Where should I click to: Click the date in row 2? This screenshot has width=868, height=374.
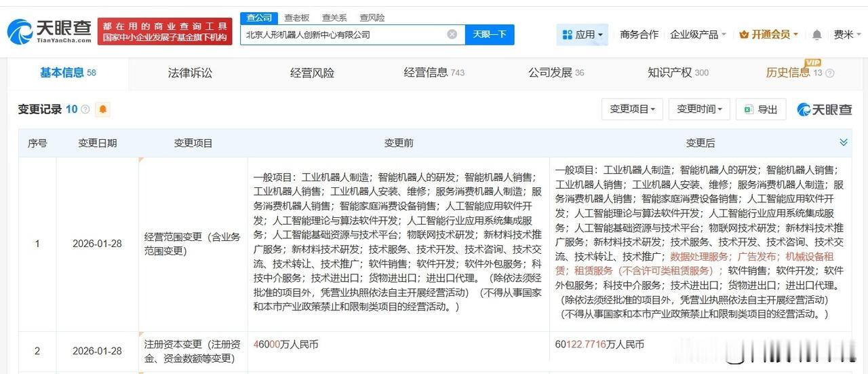(x=97, y=351)
